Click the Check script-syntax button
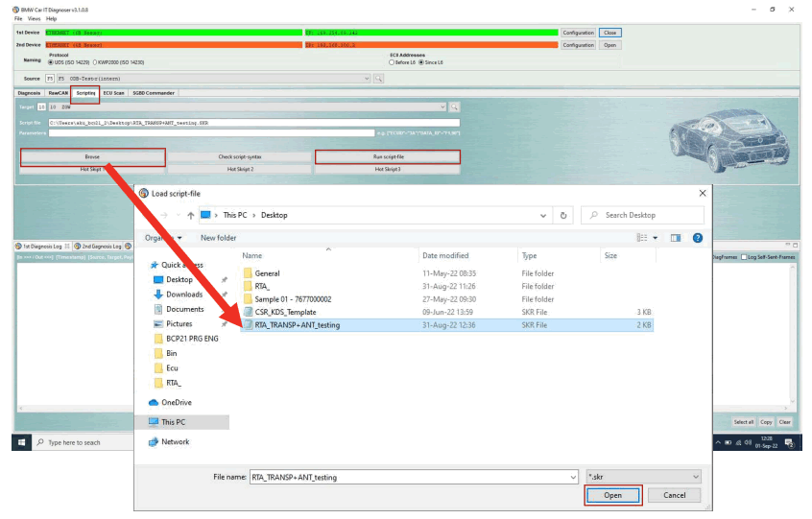Viewport: 812px width, 519px height. click(240, 156)
